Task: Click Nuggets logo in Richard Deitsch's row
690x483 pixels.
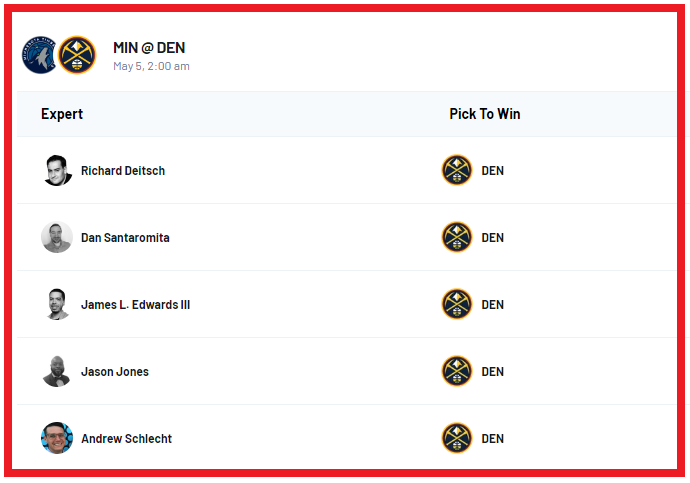Action: (457, 170)
